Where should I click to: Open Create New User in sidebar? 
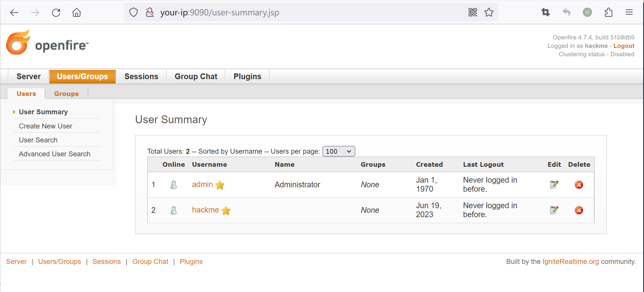coord(46,126)
